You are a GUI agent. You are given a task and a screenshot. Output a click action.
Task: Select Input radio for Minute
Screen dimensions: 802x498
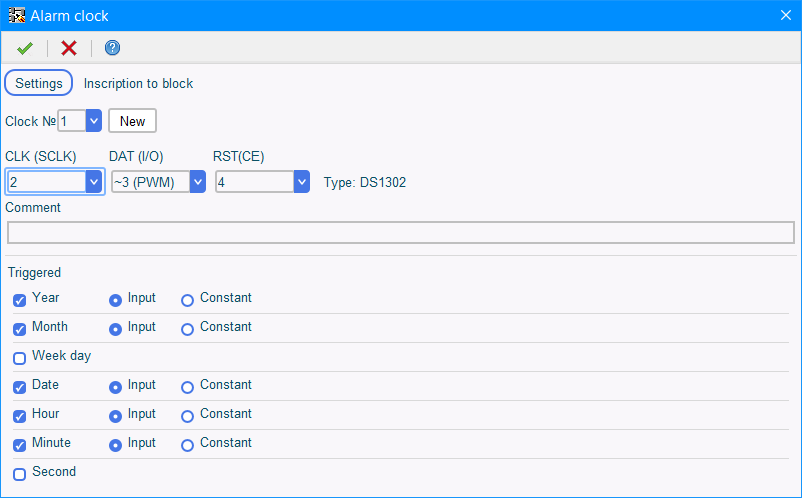pos(115,445)
